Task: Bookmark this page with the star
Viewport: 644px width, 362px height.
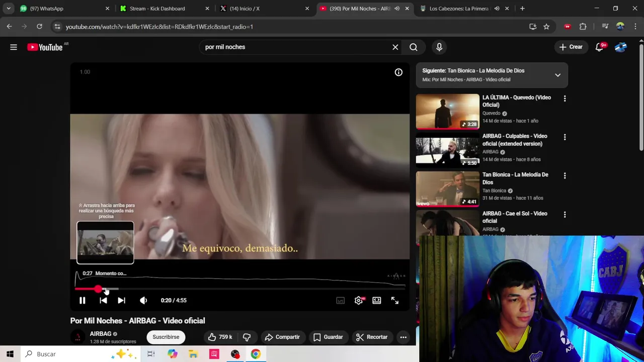Action: pyautogui.click(x=546, y=27)
